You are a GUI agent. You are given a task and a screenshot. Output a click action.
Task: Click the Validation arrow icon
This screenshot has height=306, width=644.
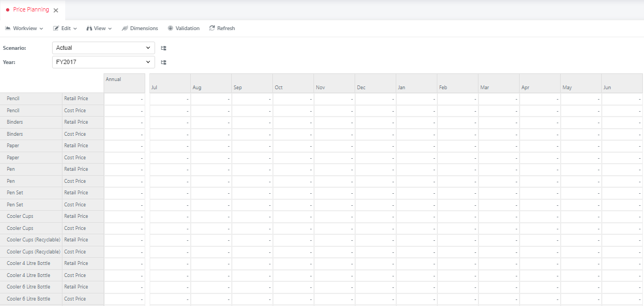(x=170, y=28)
